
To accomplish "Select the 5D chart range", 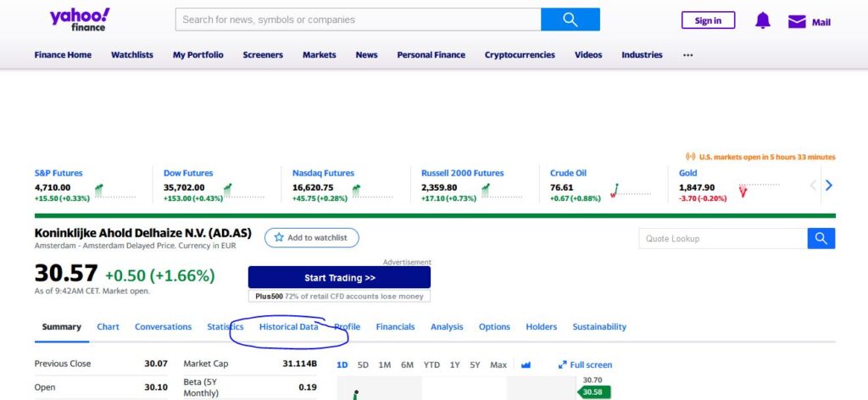I will tap(363, 365).
